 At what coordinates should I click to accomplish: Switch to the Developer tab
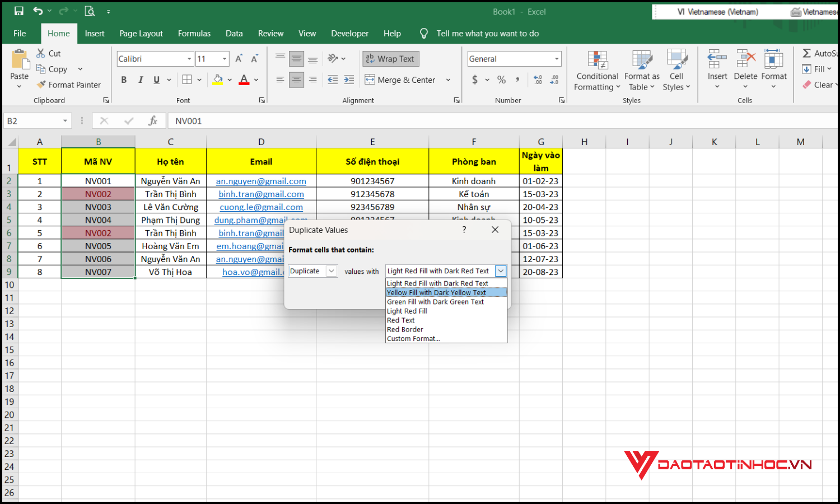click(x=349, y=34)
